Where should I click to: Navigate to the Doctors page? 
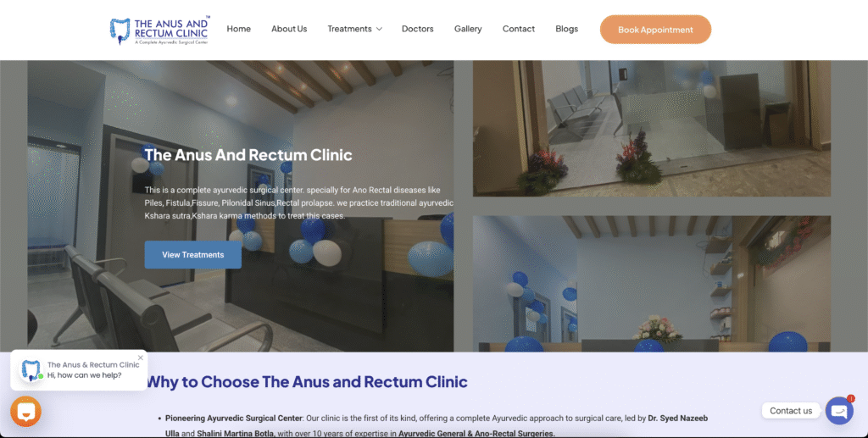click(x=417, y=29)
